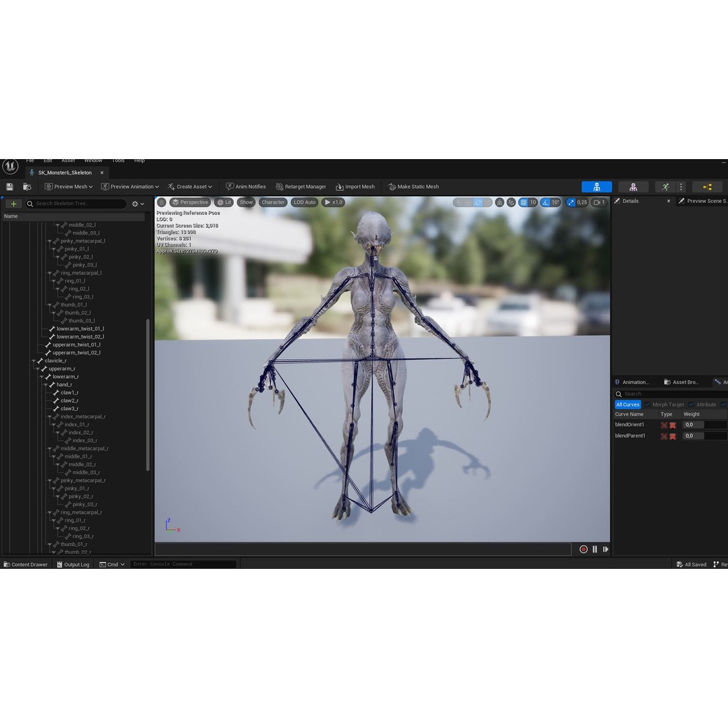Open the Window menu
Screen dimensions: 728x728
click(x=93, y=160)
